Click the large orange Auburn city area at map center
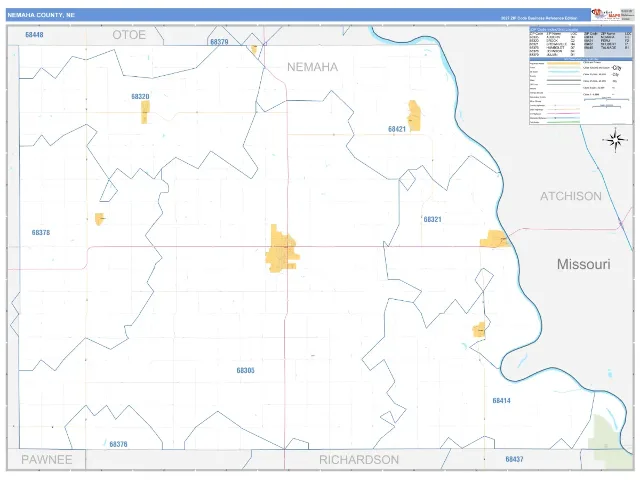 [282, 248]
